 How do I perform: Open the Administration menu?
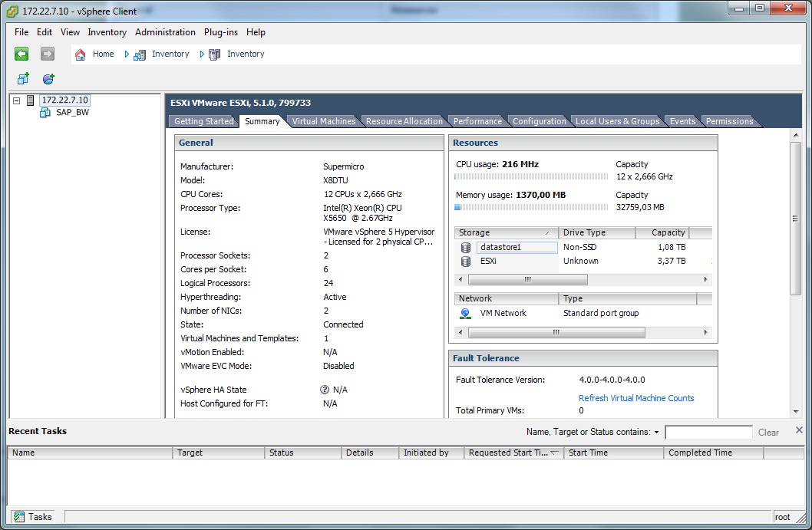tap(165, 32)
